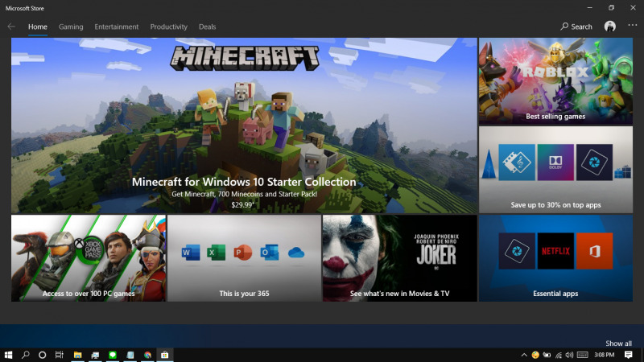Open the Windows Start menu
The image size is (644, 362).
click(x=8, y=355)
